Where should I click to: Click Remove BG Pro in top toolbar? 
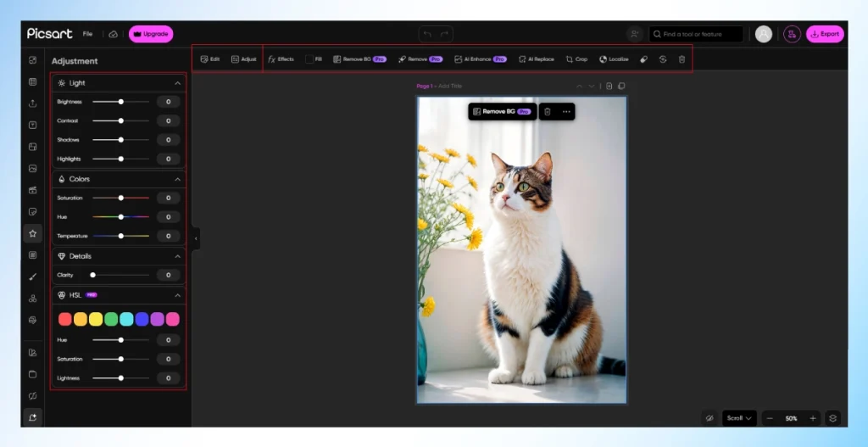tap(359, 59)
